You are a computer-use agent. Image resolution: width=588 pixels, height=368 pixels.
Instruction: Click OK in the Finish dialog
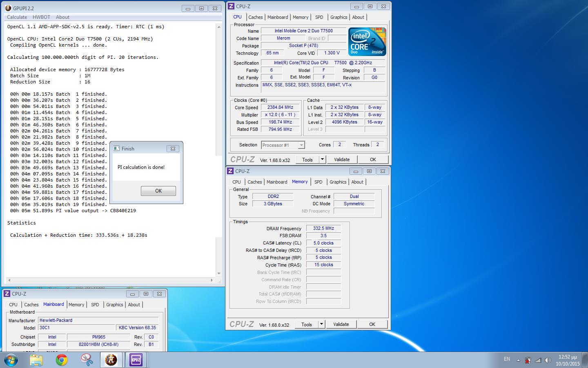[x=158, y=191]
